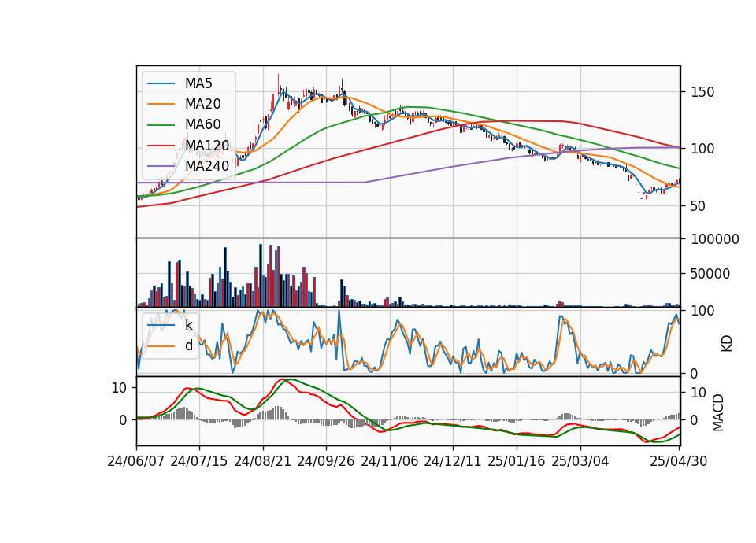
Task: Click the left MACD axis 10 tick label
Action: coord(119,388)
